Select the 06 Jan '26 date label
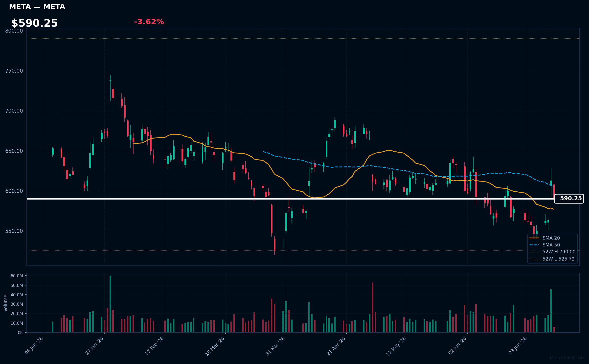 coord(34,345)
